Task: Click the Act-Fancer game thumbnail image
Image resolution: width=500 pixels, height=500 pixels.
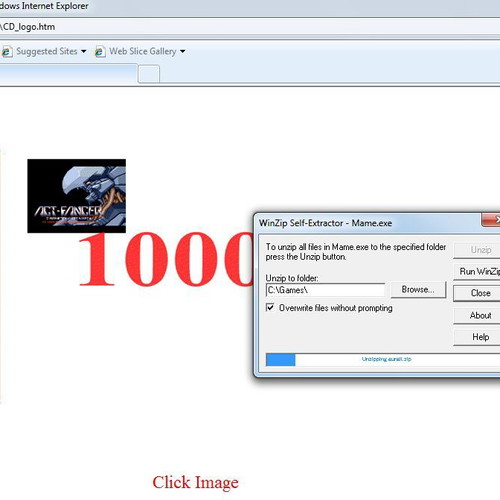Action: coord(77,196)
